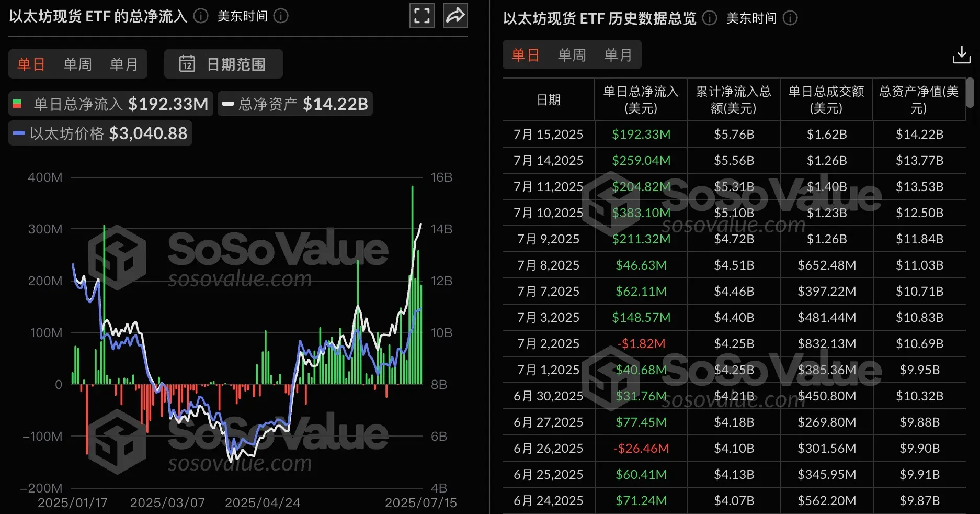Select 单日 tab in the history table
The height and width of the screenshot is (514, 980).
[526, 55]
